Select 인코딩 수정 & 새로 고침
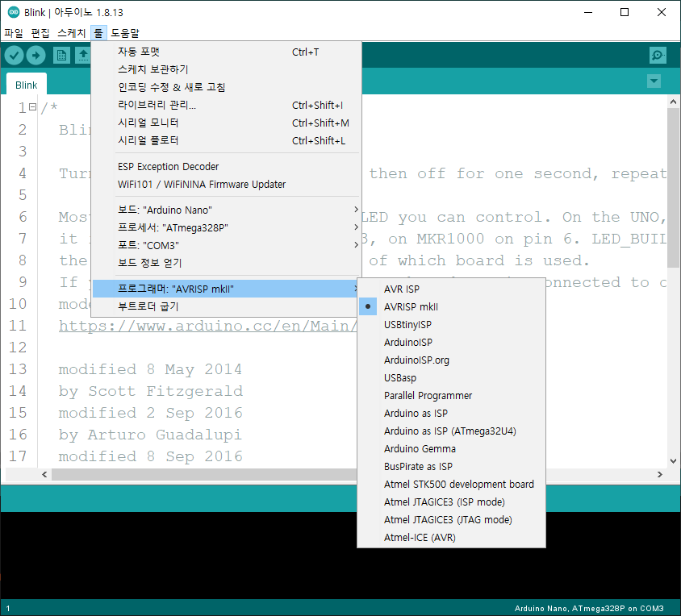 click(226, 87)
